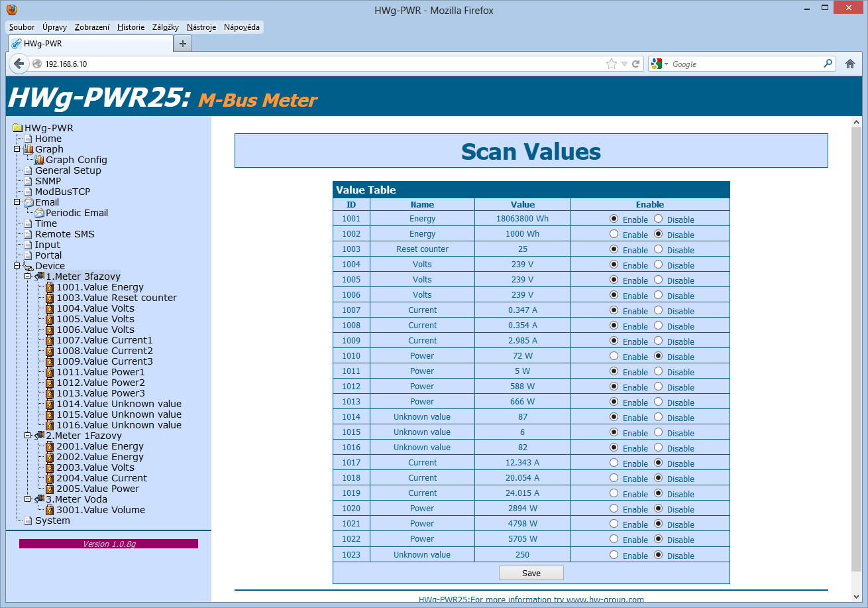Select Enable for row 1020 Power
This screenshot has height=608, width=868.
click(614, 508)
